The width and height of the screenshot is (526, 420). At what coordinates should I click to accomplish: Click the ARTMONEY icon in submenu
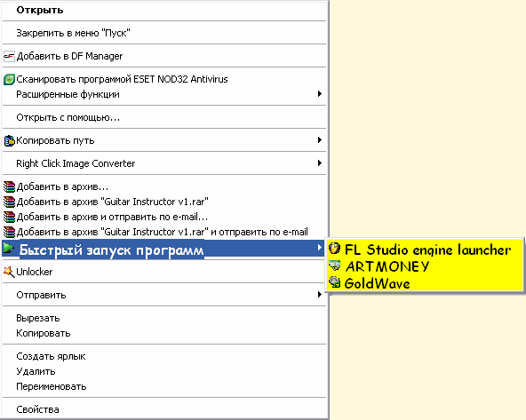334,265
